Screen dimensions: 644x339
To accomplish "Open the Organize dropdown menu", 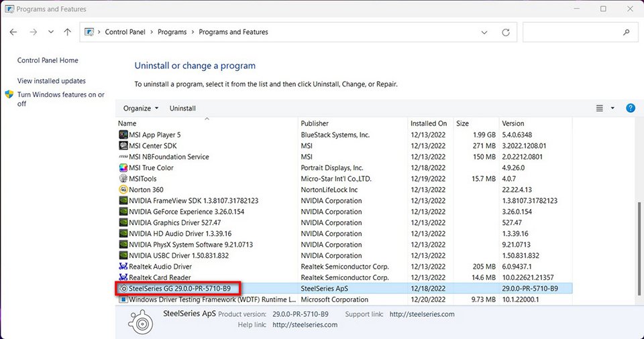I will [x=140, y=109].
